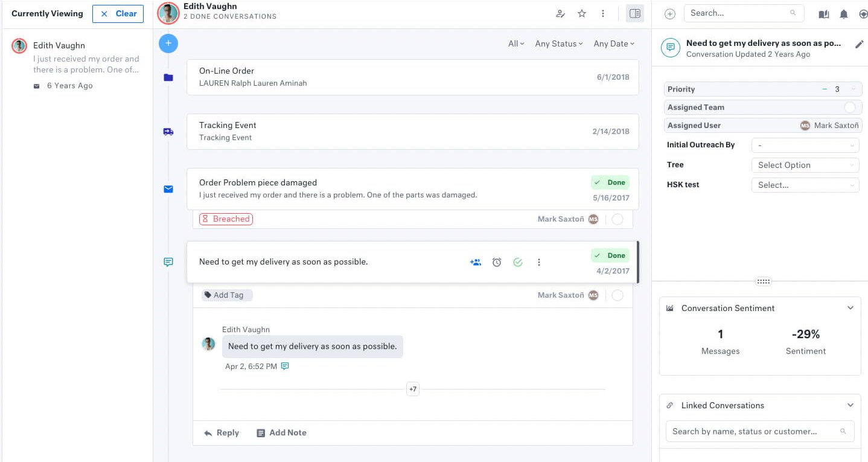Click the MS avatar on Breached row
This screenshot has width=868, height=462.
point(593,219)
